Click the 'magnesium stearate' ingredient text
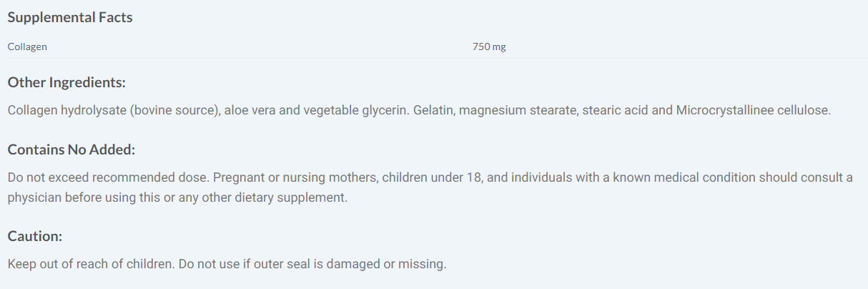The image size is (868, 289). (513, 112)
